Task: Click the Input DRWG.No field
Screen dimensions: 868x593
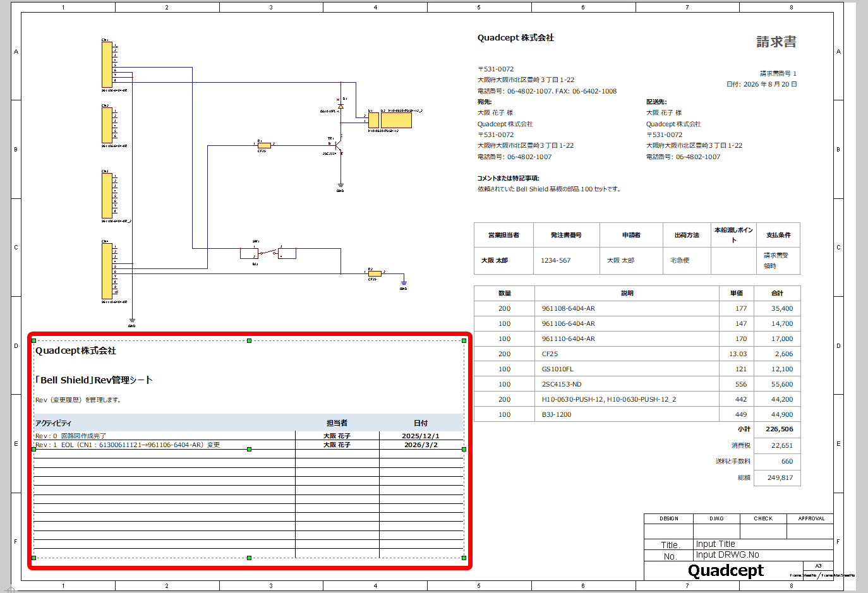Action: click(x=763, y=555)
